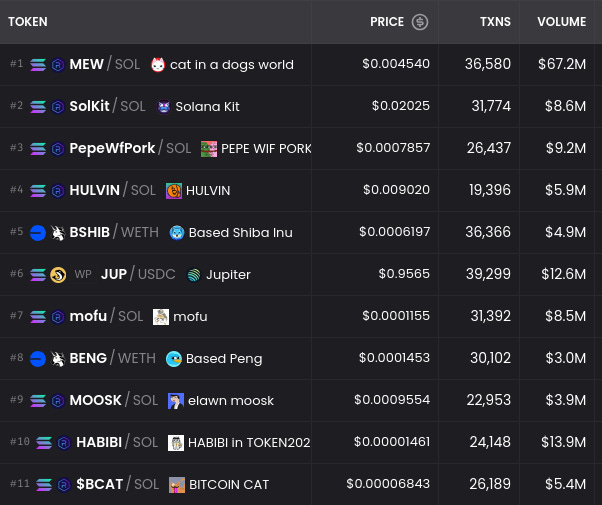Click the Solana chain icon in HULVIN row

click(x=38, y=191)
